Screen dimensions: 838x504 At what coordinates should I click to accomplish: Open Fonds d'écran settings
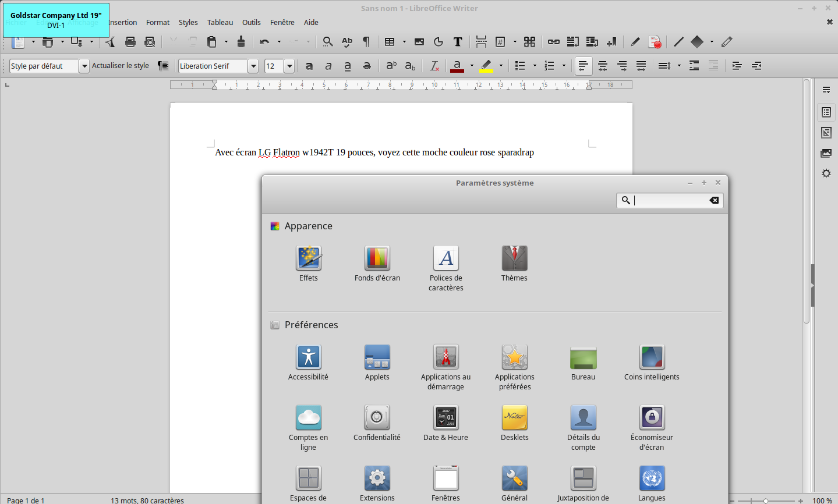(x=377, y=258)
